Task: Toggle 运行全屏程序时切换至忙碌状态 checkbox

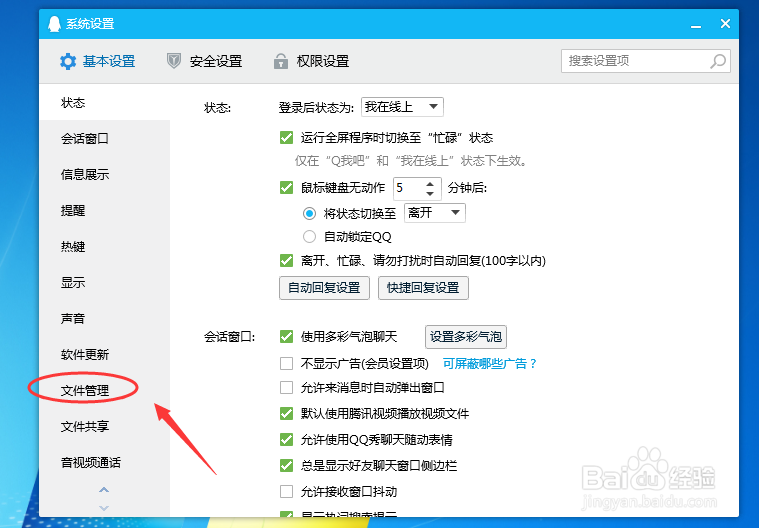Action: (x=287, y=138)
